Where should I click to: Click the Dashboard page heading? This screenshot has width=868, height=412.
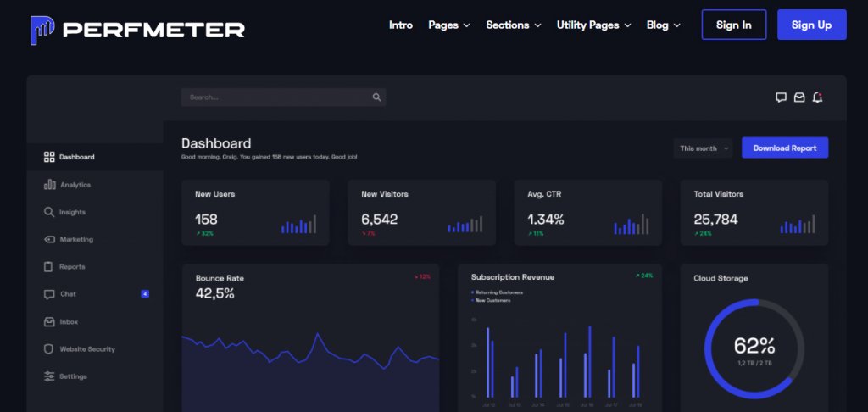coord(216,143)
